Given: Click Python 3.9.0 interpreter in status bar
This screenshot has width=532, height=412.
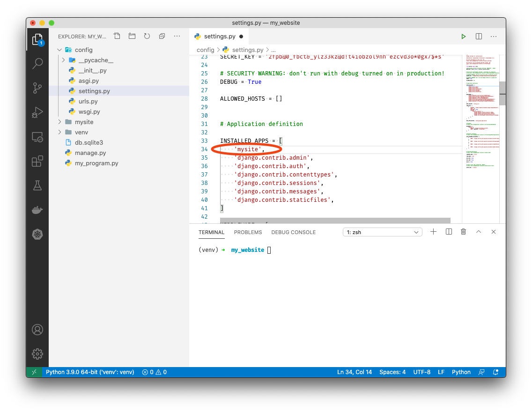Looking at the screenshot, I should coord(90,372).
